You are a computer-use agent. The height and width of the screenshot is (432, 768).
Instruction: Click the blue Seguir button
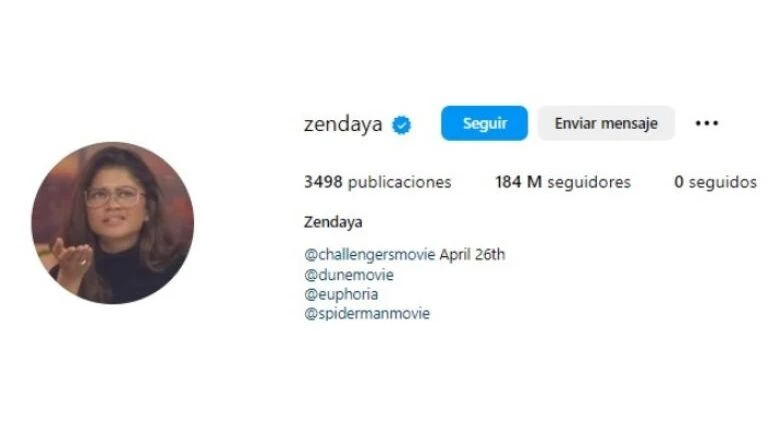tap(485, 123)
